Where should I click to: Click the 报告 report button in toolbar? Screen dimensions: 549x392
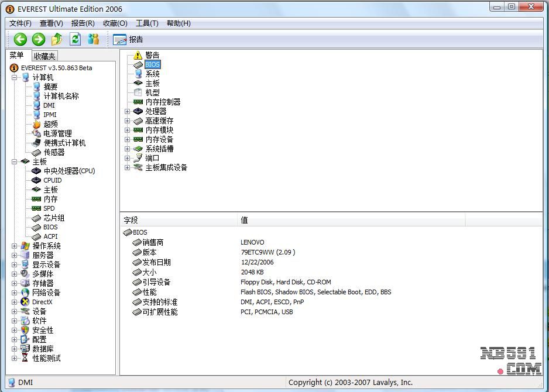128,39
